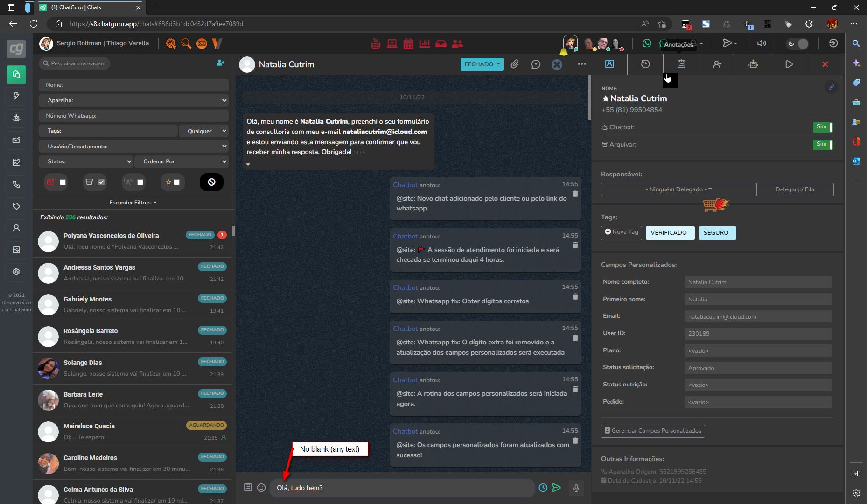Open the emoji picker in the message bar
Viewport: 867px width, 504px height.
point(261,488)
